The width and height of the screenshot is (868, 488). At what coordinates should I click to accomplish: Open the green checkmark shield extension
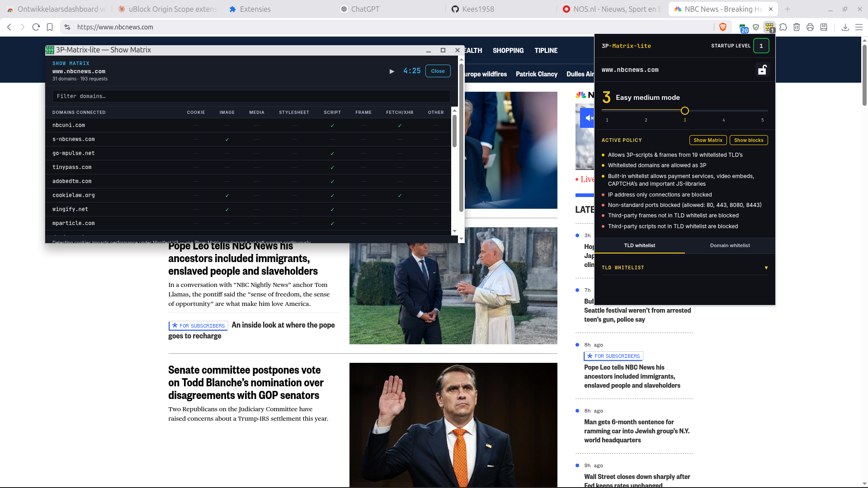pyautogui.click(x=756, y=27)
